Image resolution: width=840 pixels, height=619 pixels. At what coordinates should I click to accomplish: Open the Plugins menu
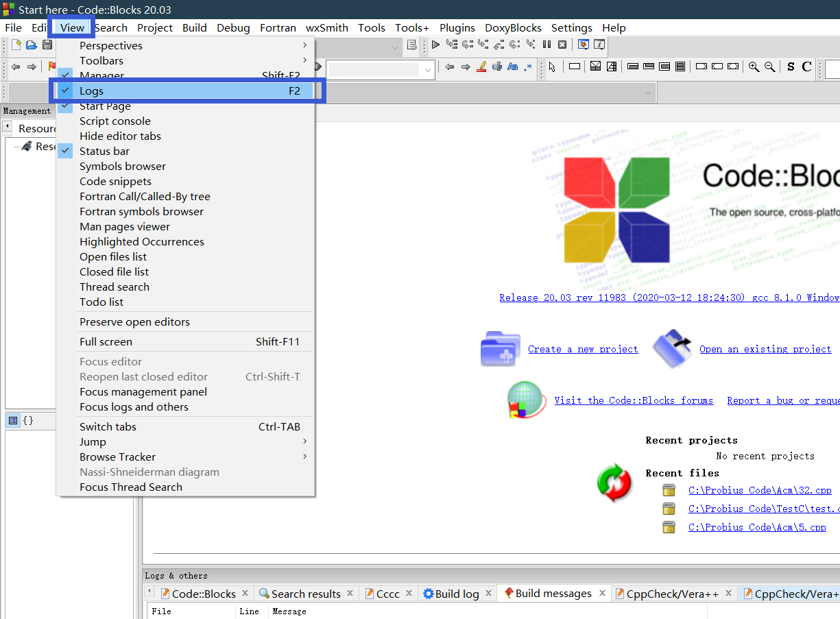[457, 27]
